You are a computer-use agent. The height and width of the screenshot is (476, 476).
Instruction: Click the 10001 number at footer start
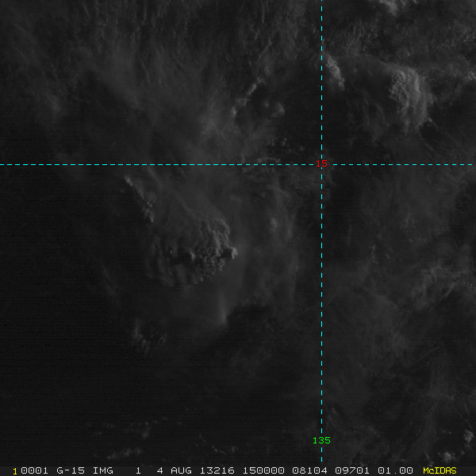click(30, 470)
